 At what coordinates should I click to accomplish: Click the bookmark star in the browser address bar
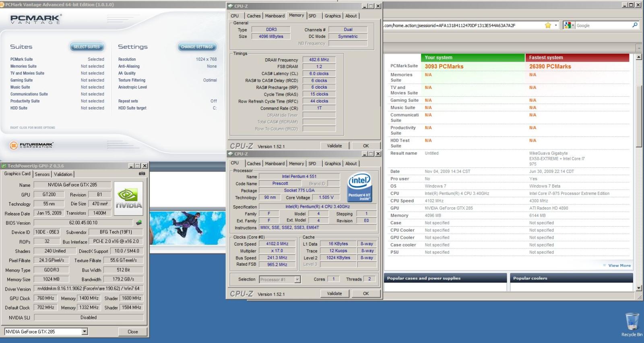tap(548, 25)
